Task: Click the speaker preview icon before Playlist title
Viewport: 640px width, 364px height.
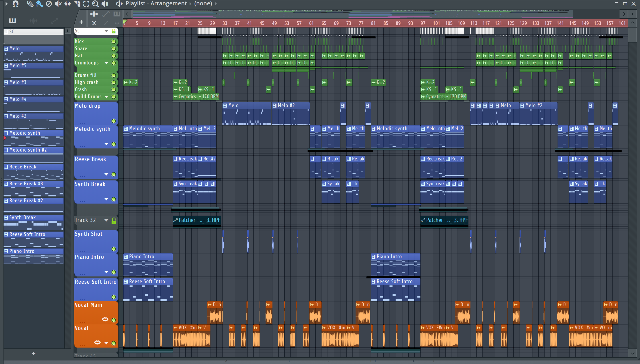Action: click(x=119, y=4)
